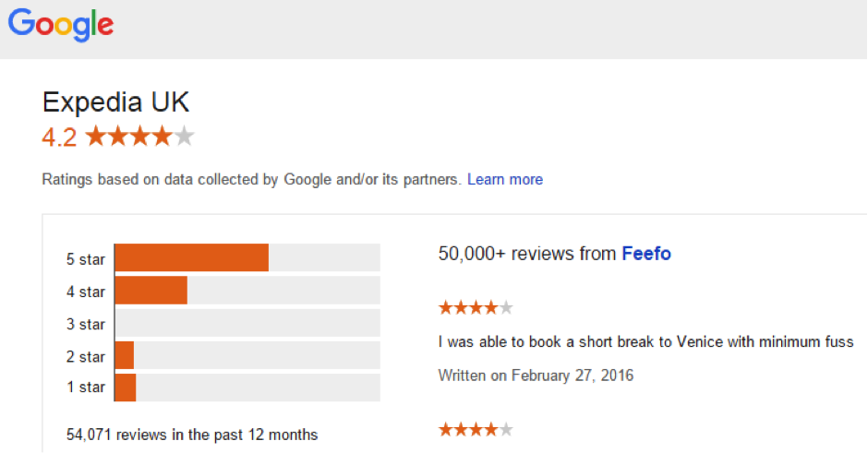
Task: Click the 5 star label
Action: 86,259
